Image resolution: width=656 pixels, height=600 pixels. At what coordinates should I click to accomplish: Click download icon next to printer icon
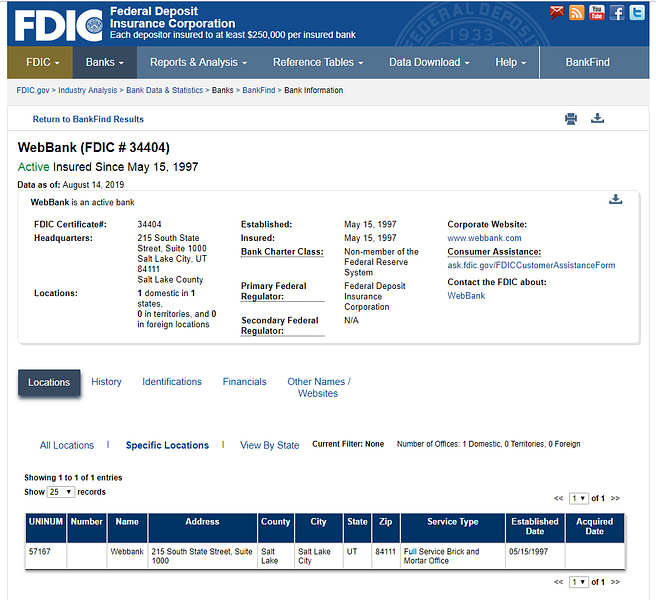(597, 119)
